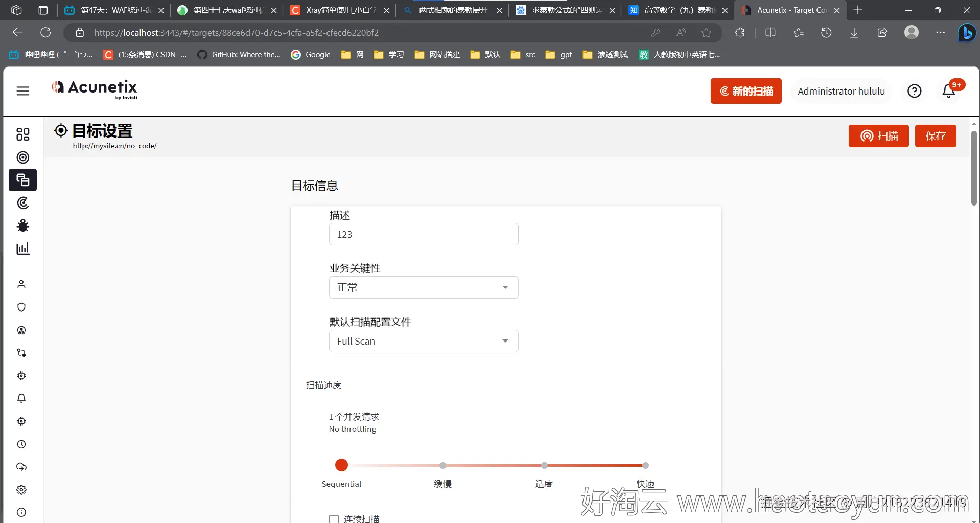This screenshot has height=523, width=980.
Task: Select the Targets bullseye icon
Action: pyautogui.click(x=22, y=157)
